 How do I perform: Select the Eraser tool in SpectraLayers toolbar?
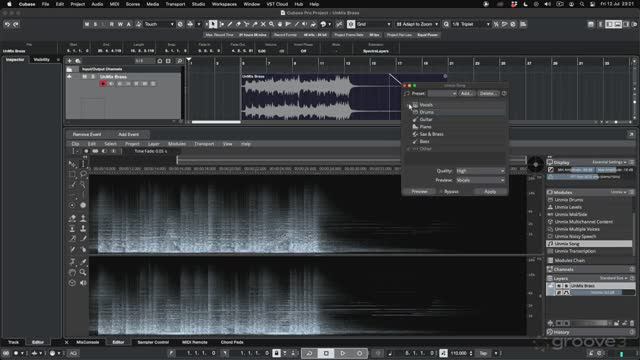(72, 218)
